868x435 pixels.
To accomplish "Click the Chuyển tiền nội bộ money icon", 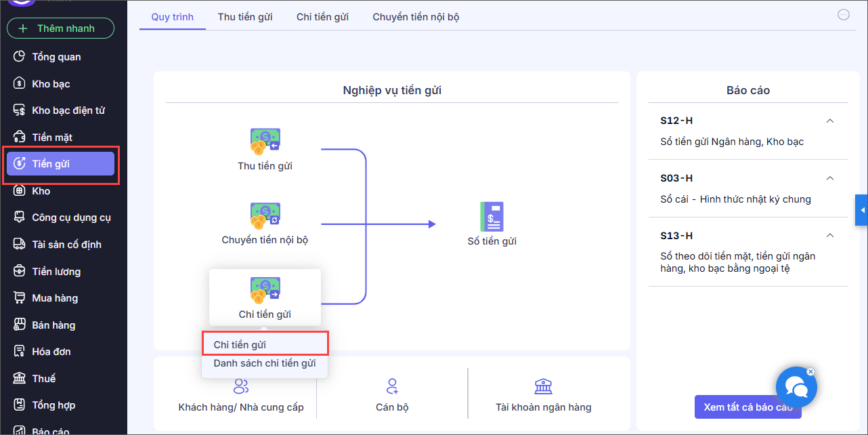I will [x=265, y=216].
